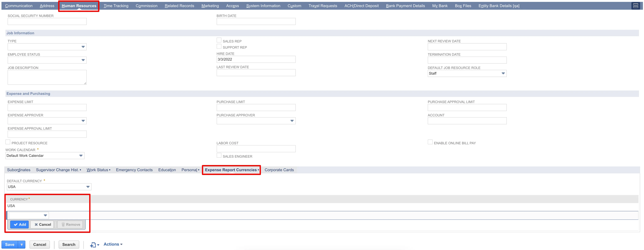The width and height of the screenshot is (644, 250).
Task: Open the System Information tab
Action: tap(263, 6)
